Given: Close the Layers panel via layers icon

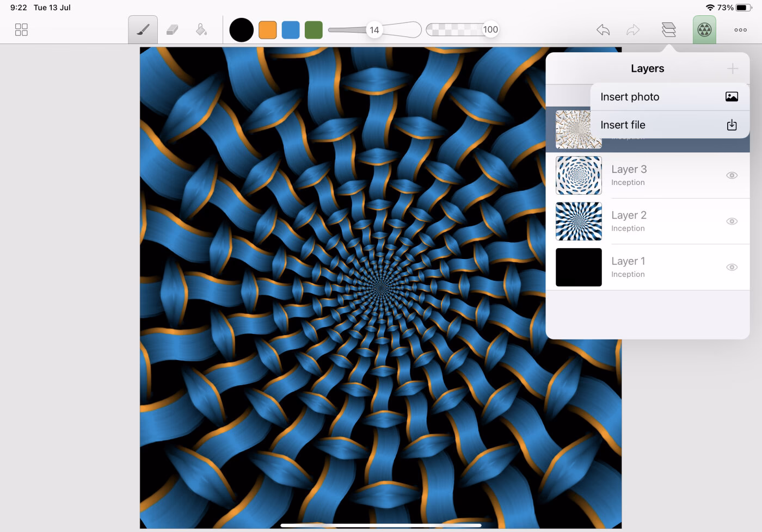Looking at the screenshot, I should click(669, 30).
